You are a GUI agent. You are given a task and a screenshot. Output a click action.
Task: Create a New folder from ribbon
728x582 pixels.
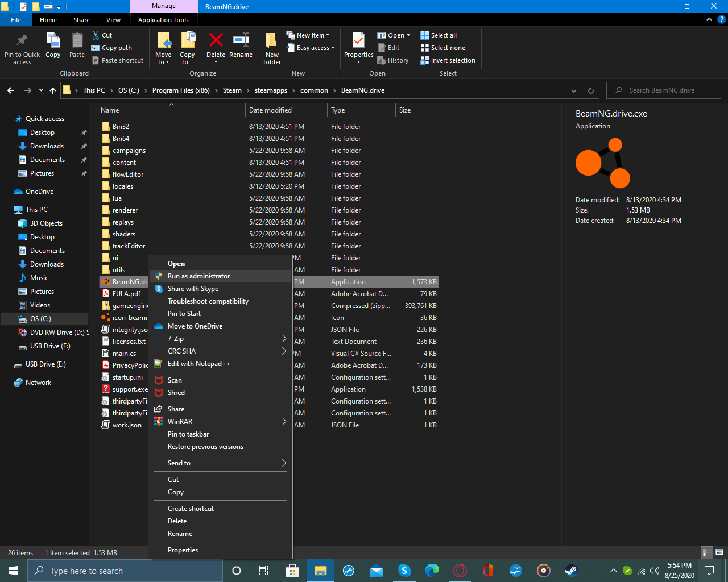[272, 48]
